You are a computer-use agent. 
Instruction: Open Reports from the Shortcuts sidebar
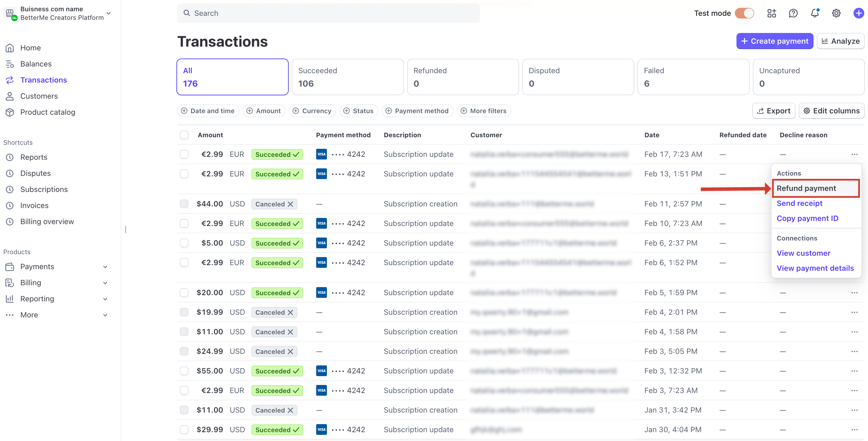pos(34,157)
